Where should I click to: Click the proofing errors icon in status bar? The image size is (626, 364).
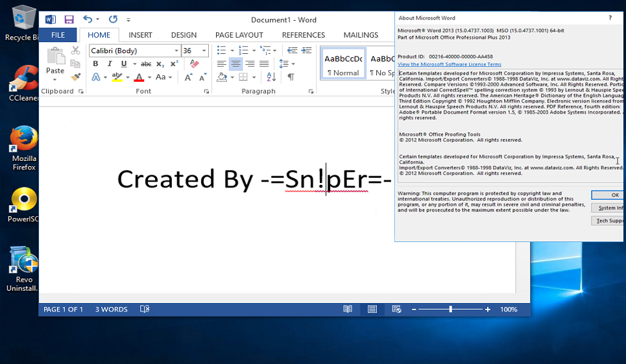point(145,309)
